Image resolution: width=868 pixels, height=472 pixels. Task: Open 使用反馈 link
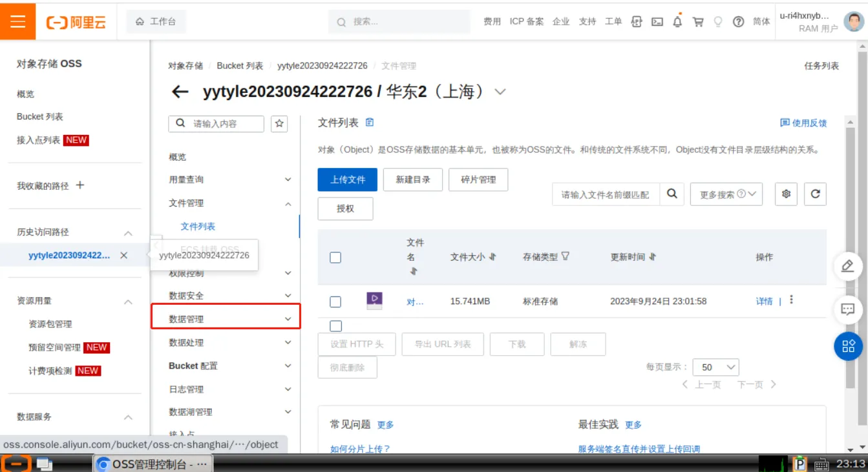(x=803, y=123)
